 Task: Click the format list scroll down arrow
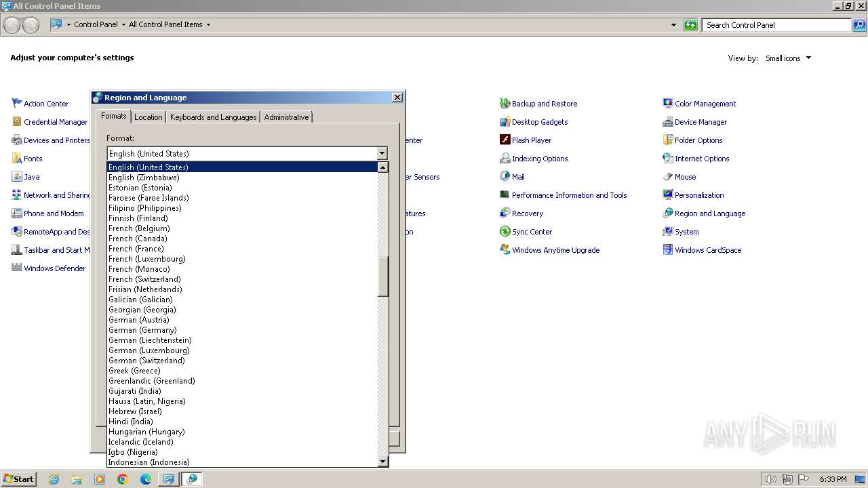[x=383, y=462]
